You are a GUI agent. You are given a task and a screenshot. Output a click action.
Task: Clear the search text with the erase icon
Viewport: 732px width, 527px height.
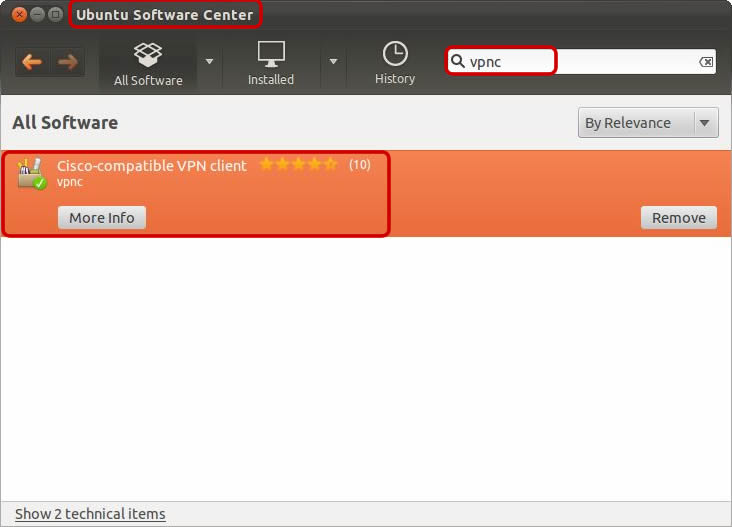[706, 62]
